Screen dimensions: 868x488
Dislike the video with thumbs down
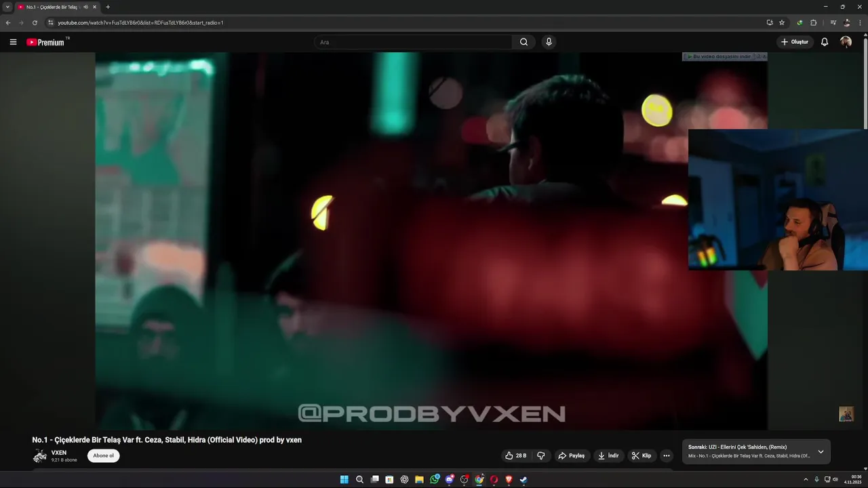pyautogui.click(x=540, y=455)
